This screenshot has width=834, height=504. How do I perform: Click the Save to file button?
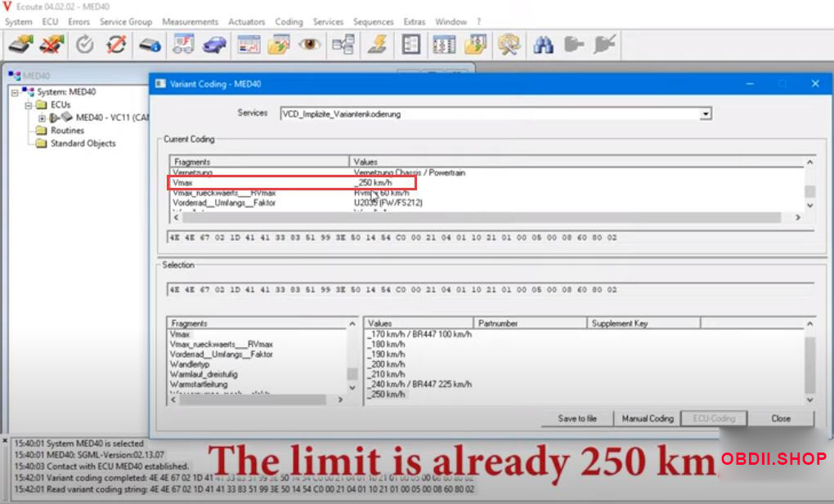click(x=577, y=418)
